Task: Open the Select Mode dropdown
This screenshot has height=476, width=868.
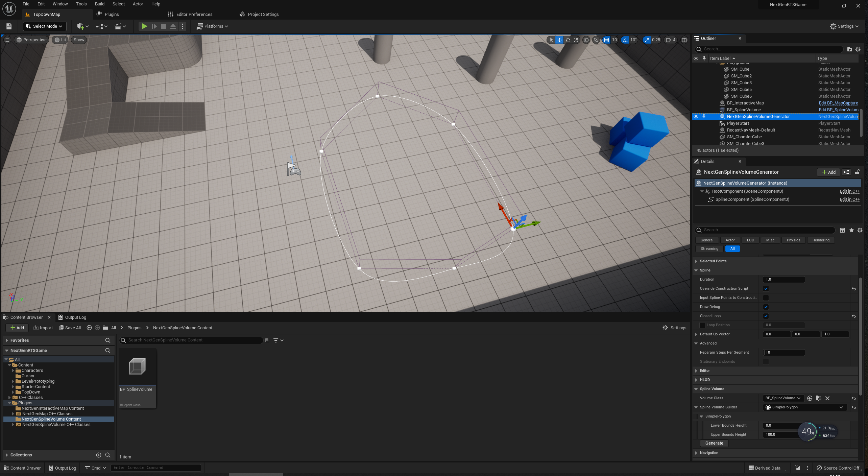Action: [x=45, y=26]
